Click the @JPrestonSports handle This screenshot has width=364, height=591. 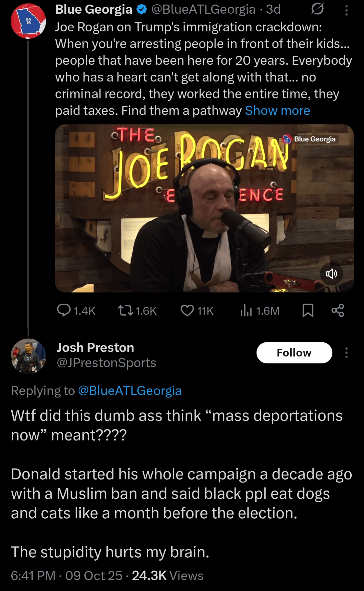click(106, 363)
